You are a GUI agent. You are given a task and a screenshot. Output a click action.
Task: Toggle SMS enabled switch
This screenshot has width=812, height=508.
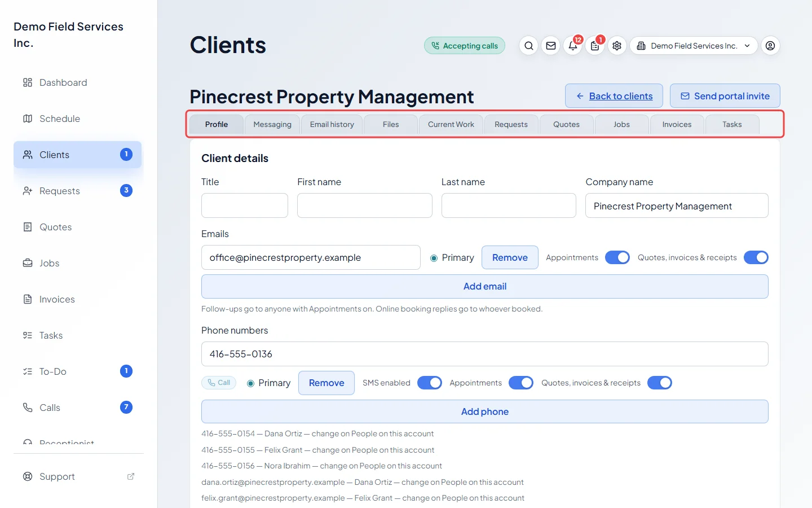(x=430, y=383)
